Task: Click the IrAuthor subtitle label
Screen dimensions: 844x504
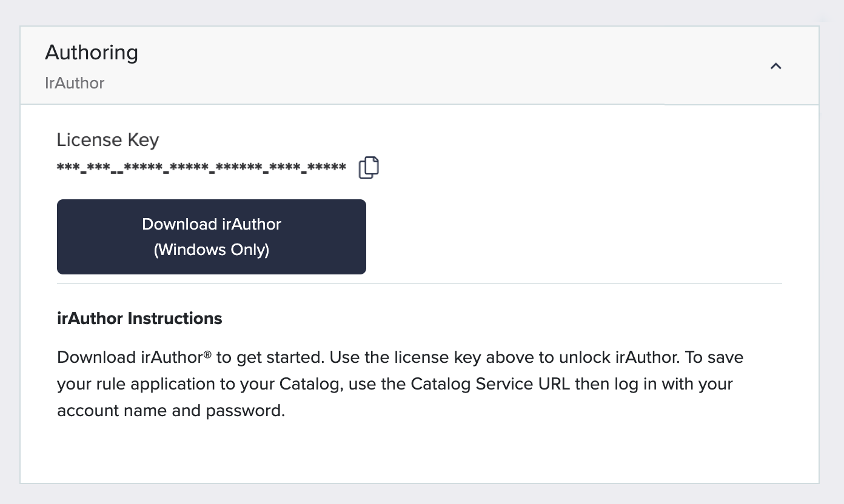Action: point(74,83)
